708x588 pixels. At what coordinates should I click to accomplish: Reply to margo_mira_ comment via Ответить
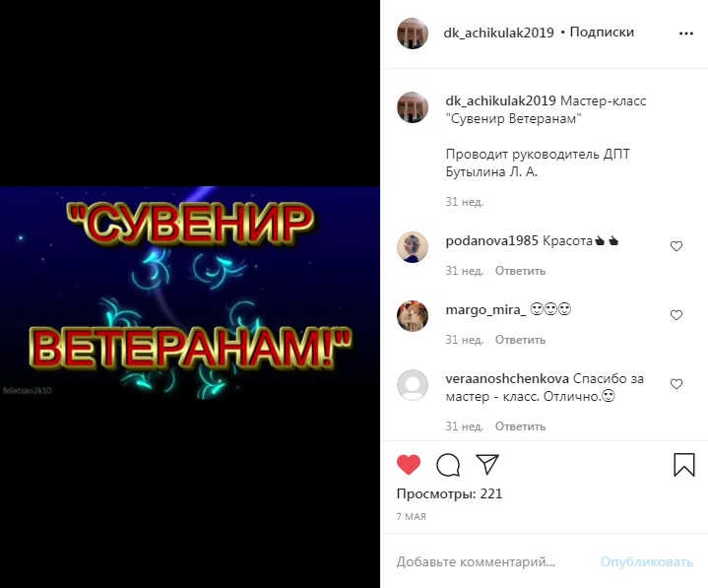(520, 340)
